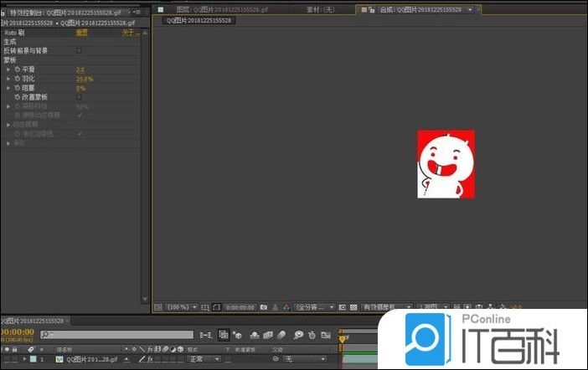Click the stopwatch icon next to 羽化
This screenshot has height=370, width=588.
click(17, 79)
